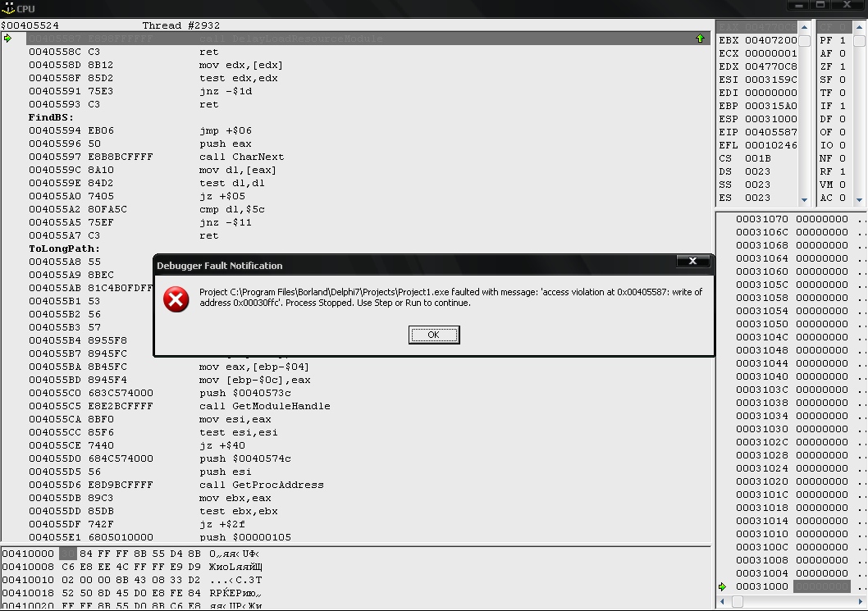Click the red error icon in the dialog
Image resolution: width=868 pixels, height=611 pixels.
pyautogui.click(x=176, y=299)
